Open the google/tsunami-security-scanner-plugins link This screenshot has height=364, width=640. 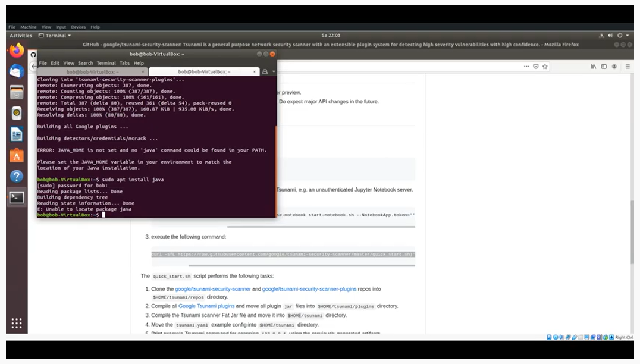click(x=309, y=289)
